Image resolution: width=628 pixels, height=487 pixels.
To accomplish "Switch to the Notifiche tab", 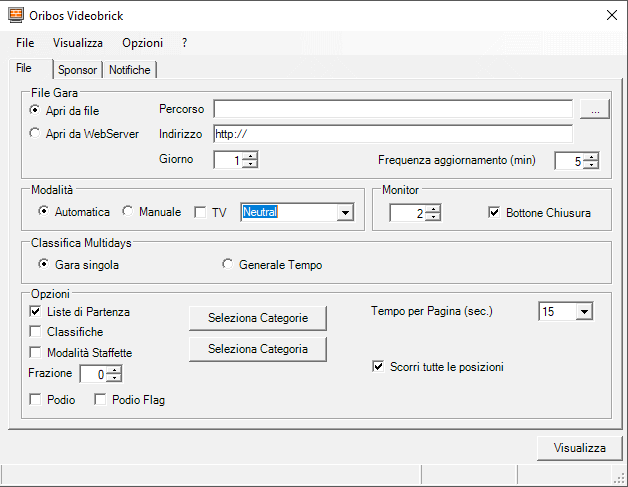I will click(130, 70).
